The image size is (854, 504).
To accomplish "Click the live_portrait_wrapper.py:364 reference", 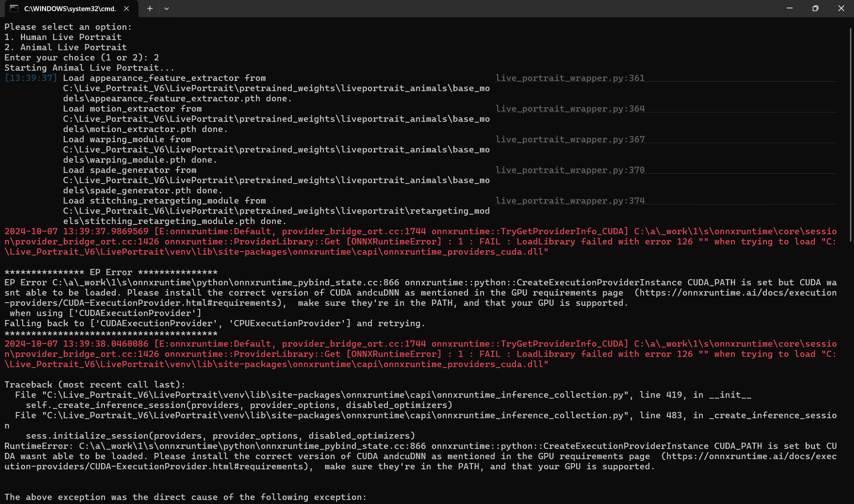I will (570, 109).
